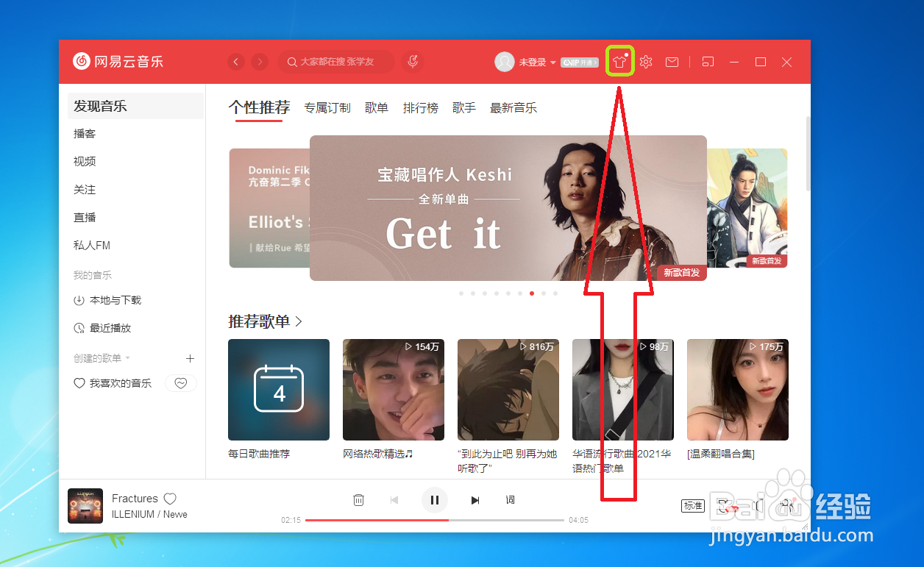Viewport: 924px width, 567px height.
Task: Open 网络热歌精选 playlist cover
Action: tap(394, 390)
